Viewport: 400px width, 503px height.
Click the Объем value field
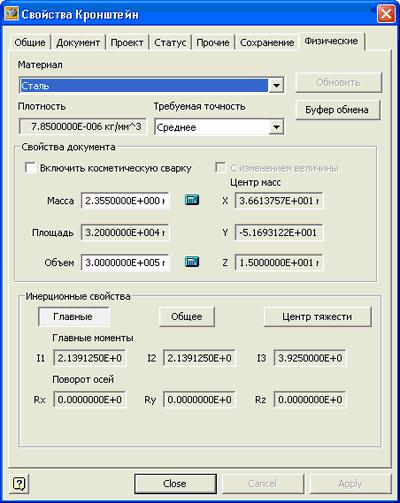(125, 262)
